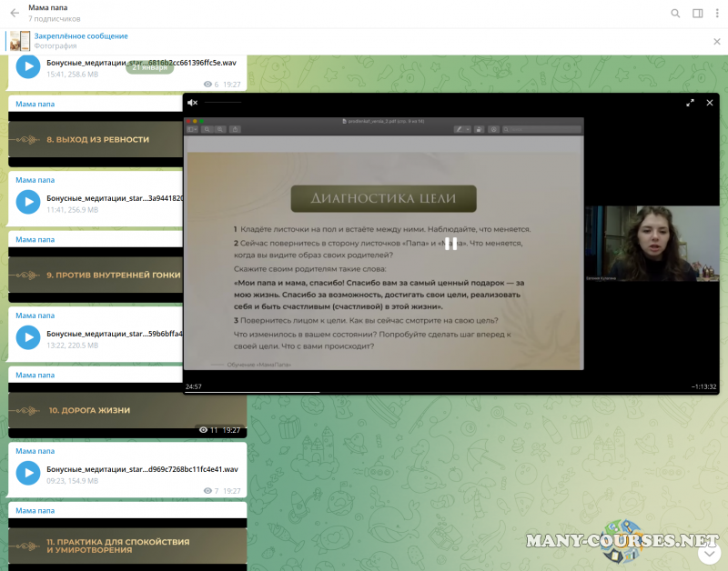
Task: Adjust the video volume slider
Action: coord(223,103)
